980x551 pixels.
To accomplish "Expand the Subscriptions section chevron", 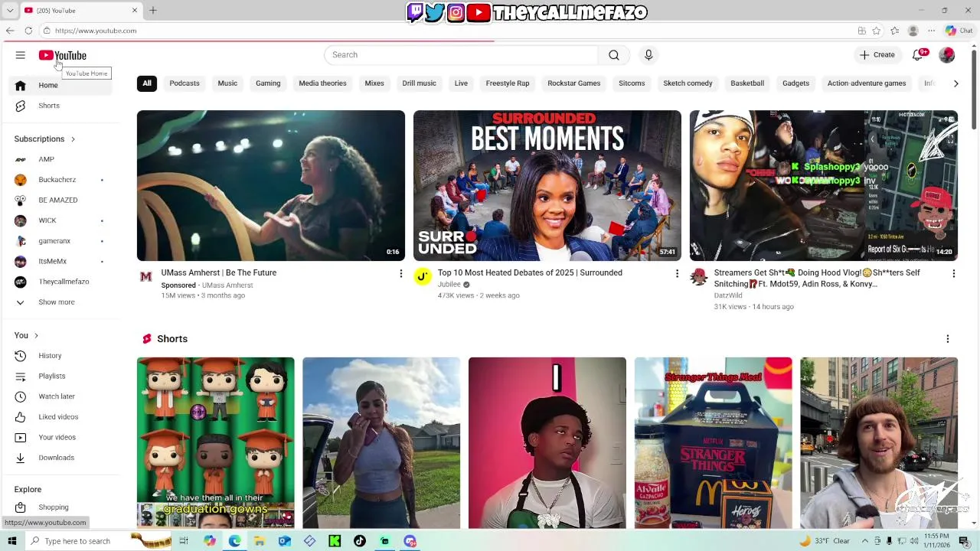I will [73, 139].
